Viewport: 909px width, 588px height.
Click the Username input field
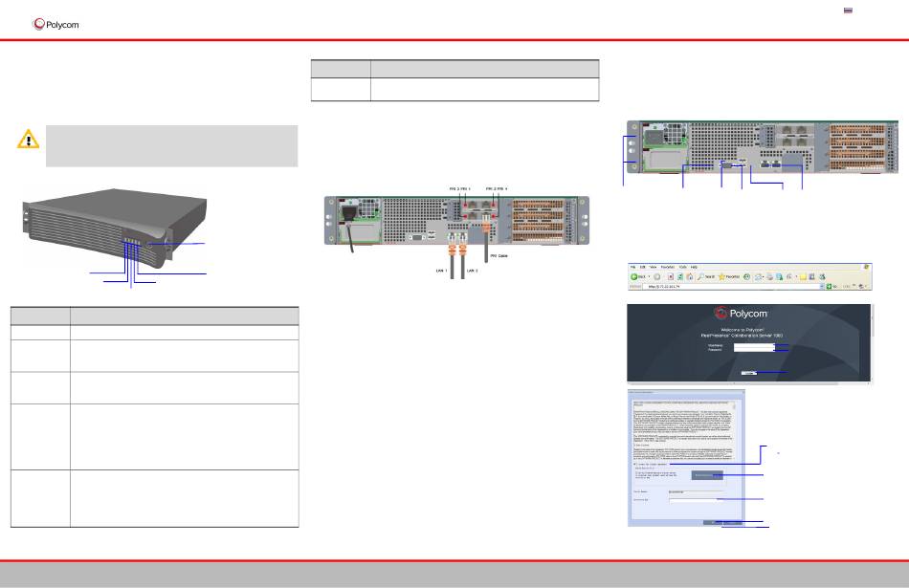click(754, 345)
